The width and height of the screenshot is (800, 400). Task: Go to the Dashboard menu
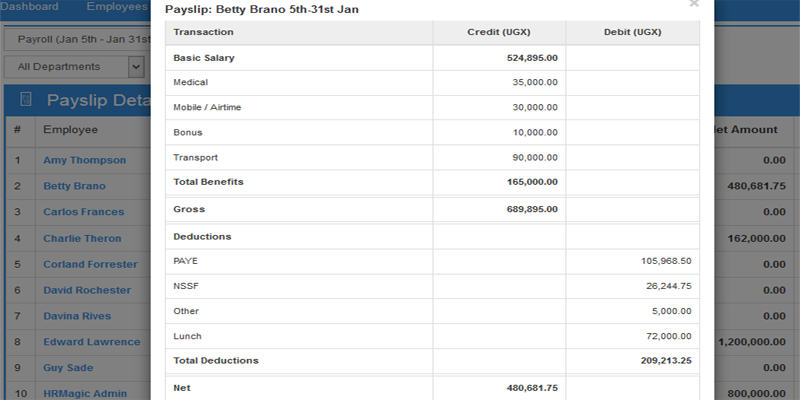click(x=29, y=7)
